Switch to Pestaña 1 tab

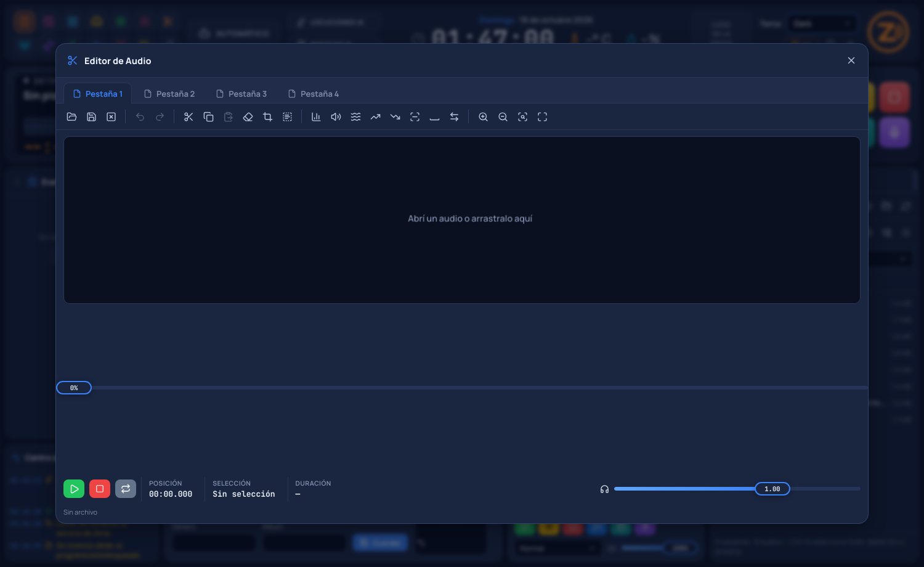click(97, 94)
